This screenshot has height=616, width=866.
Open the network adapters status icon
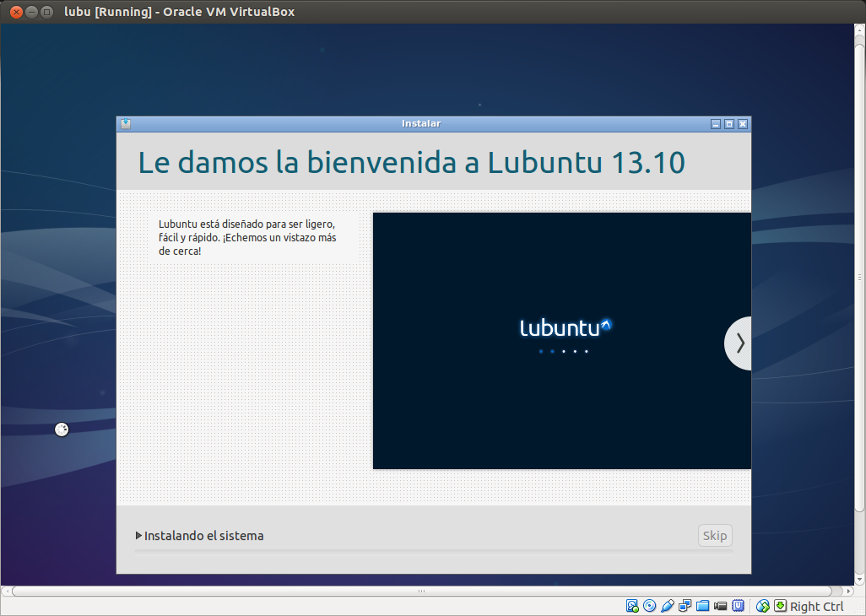pos(685,606)
